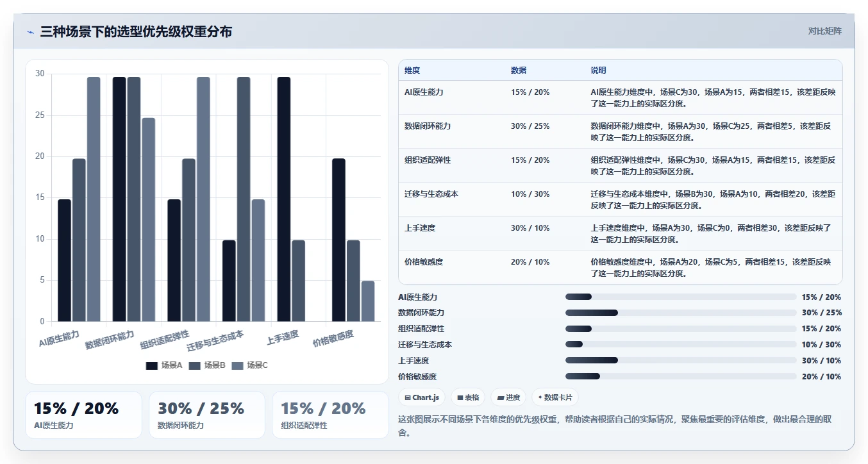Click the 场景A bar for 价格敏感度
This screenshot has width=868, height=464.
click(x=339, y=240)
